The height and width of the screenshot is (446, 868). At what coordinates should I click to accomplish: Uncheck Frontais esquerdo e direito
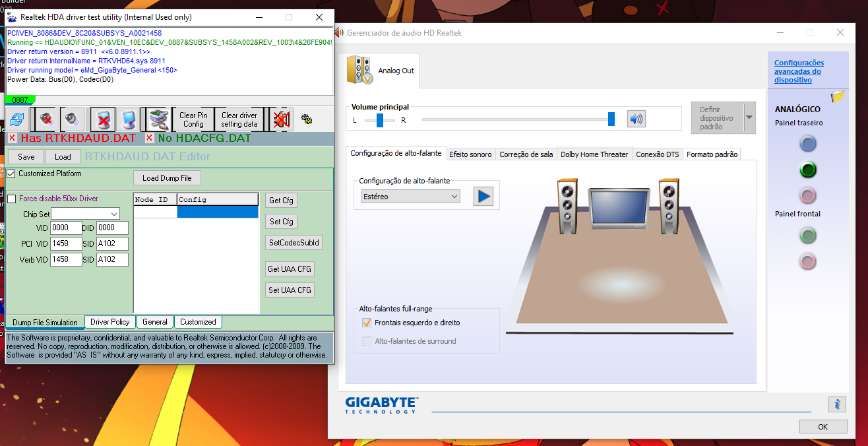[x=367, y=323]
